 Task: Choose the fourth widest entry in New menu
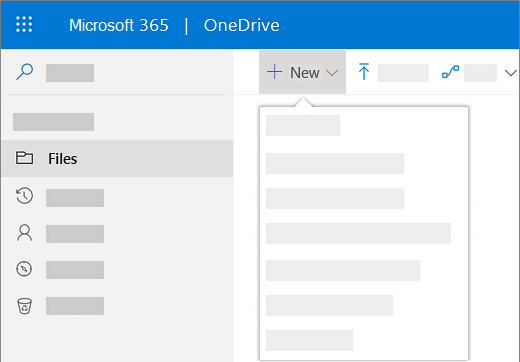click(358, 233)
